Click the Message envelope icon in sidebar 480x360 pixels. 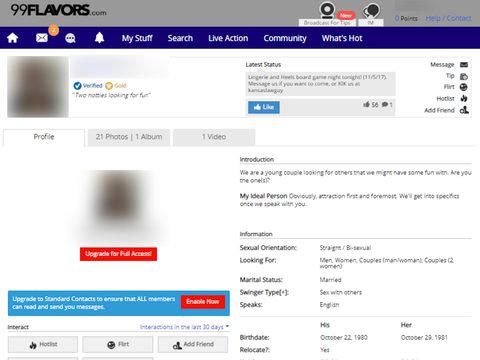click(464, 65)
